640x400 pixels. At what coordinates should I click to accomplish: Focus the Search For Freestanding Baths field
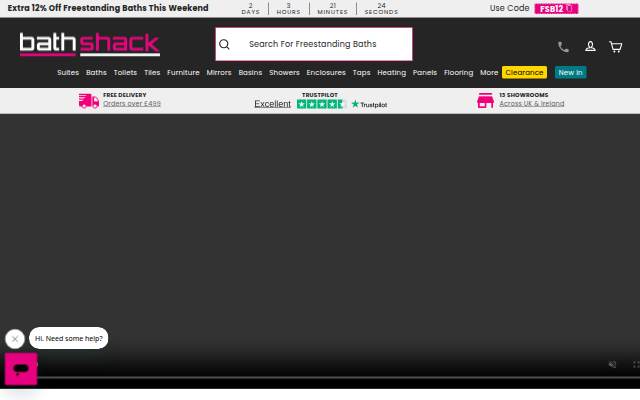(313, 44)
